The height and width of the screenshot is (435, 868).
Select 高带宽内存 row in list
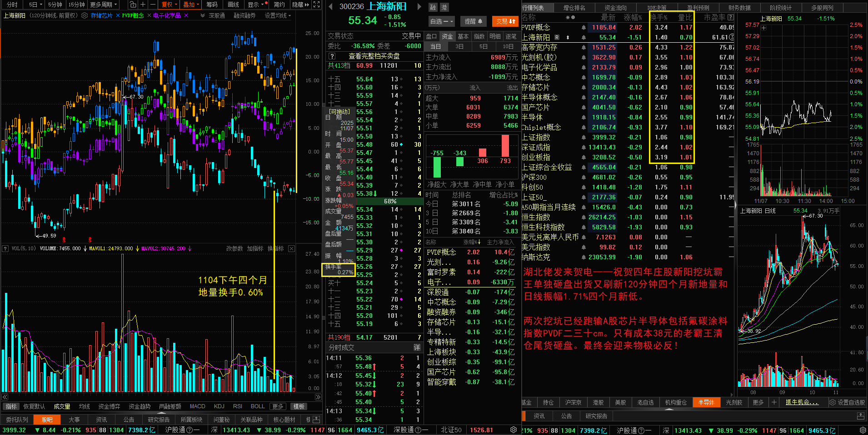click(627, 47)
